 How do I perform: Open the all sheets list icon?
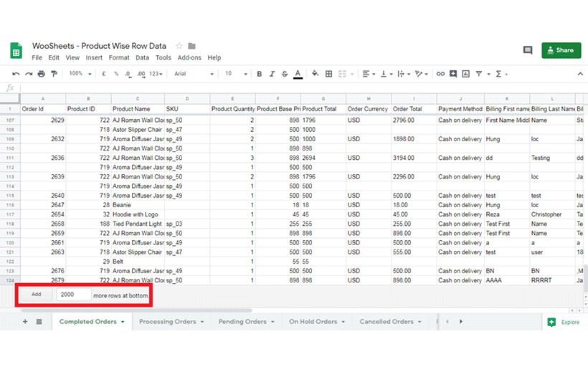pos(39,321)
